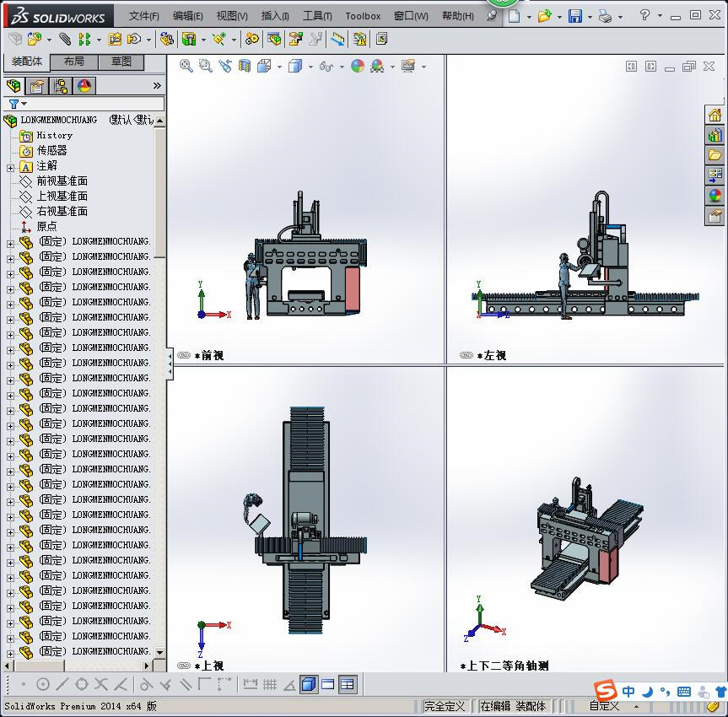
Task: Click the feature tree vertical scrollbar down arrow
Action: pos(159,652)
